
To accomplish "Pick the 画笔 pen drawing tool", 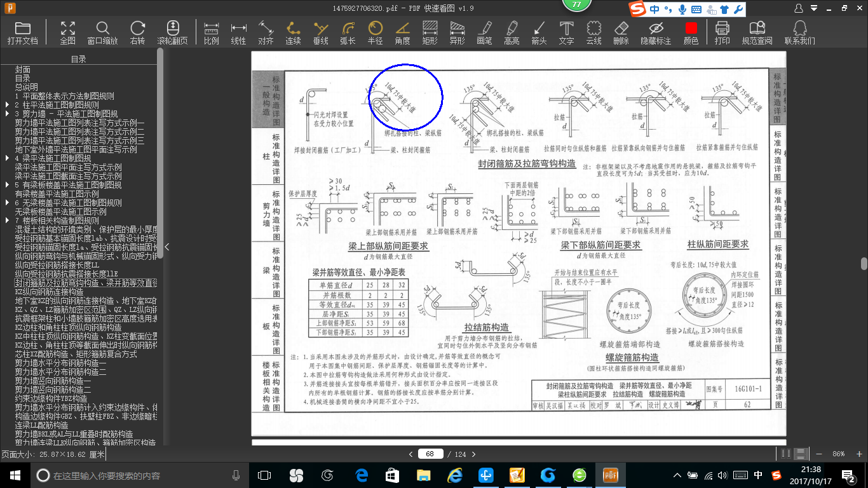I will point(484,32).
